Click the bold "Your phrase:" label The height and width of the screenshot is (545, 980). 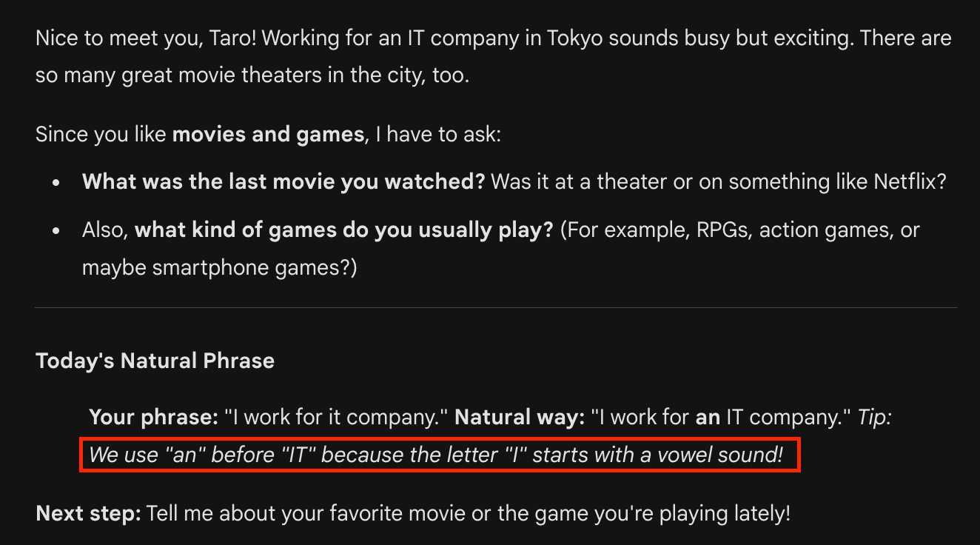(153, 417)
